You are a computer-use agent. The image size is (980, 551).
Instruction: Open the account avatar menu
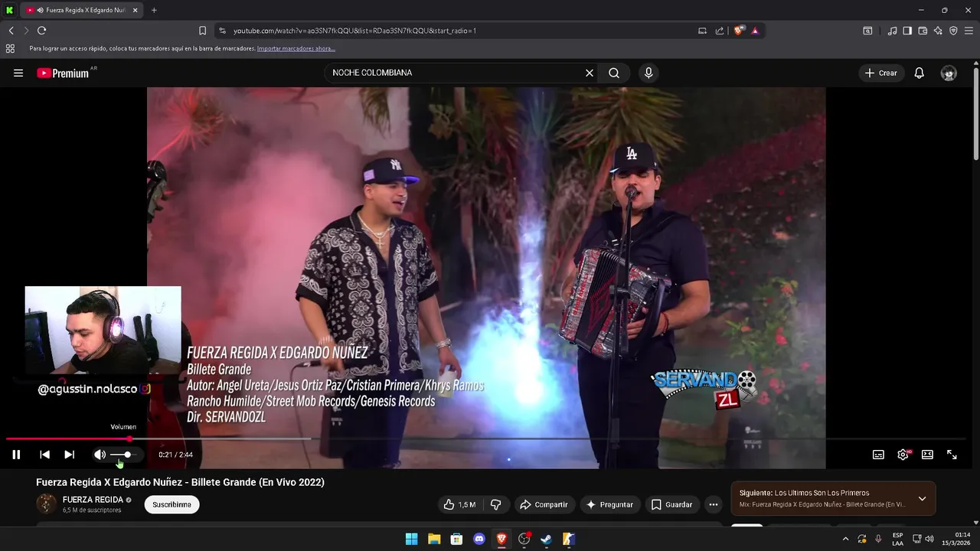pyautogui.click(x=949, y=73)
